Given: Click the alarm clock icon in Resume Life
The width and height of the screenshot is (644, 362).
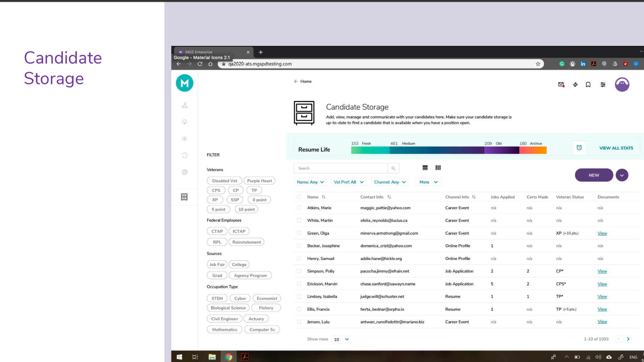Looking at the screenshot, I should [579, 148].
